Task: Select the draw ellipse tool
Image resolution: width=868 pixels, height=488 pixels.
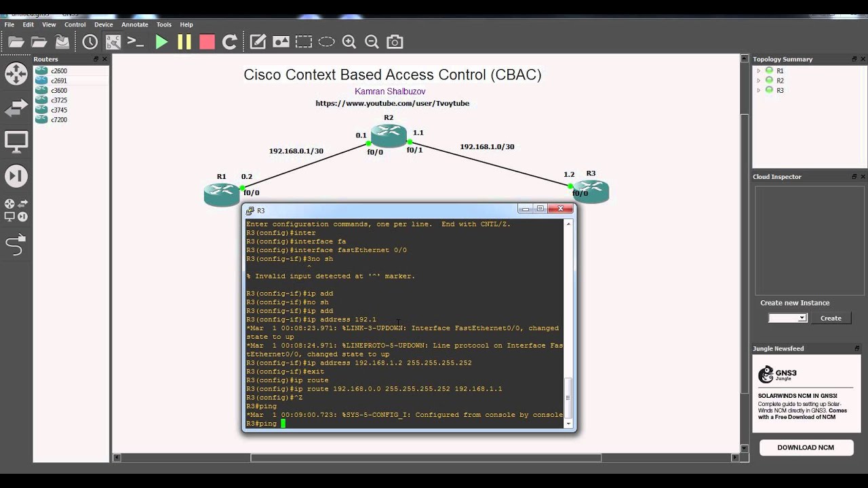Action: (x=327, y=42)
